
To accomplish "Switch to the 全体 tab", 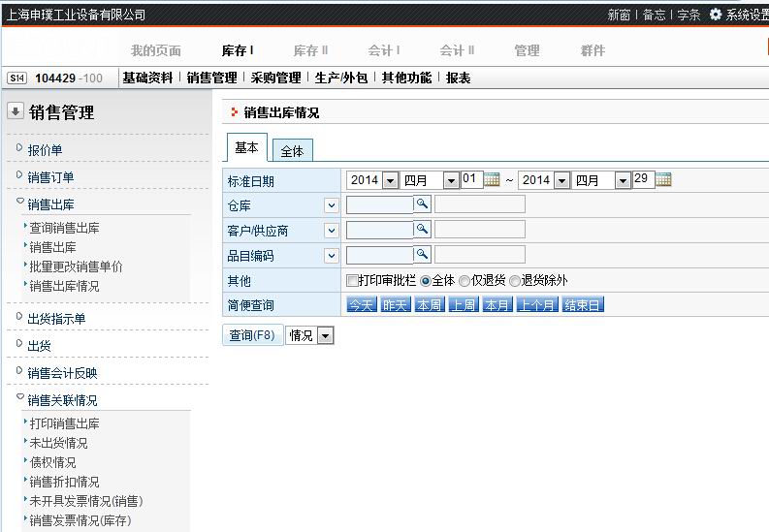I will pyautogui.click(x=292, y=151).
